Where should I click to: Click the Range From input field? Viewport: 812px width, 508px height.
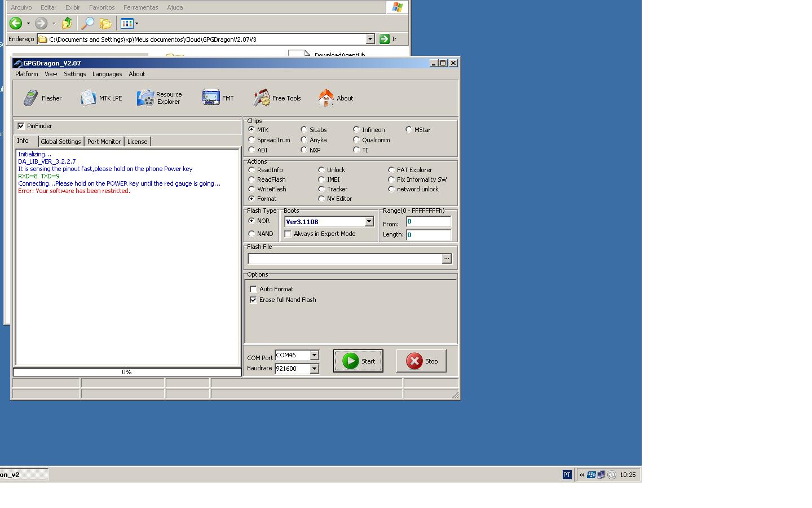429,222
